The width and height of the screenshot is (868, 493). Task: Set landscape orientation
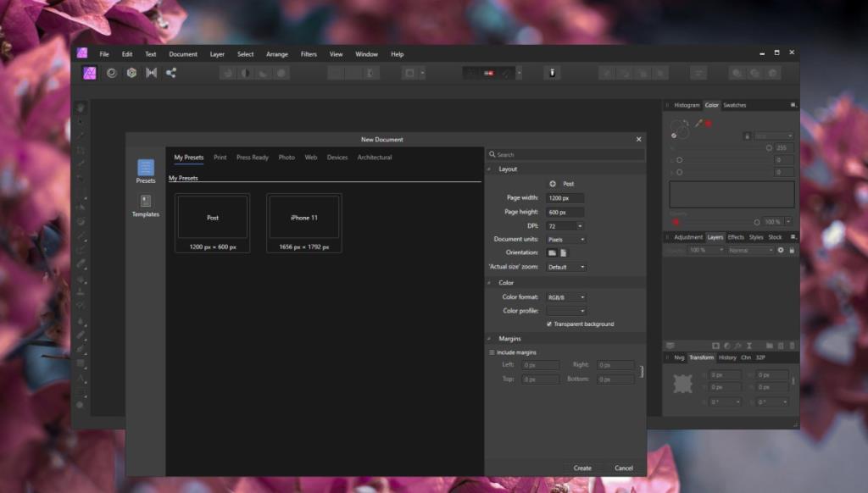[554, 252]
